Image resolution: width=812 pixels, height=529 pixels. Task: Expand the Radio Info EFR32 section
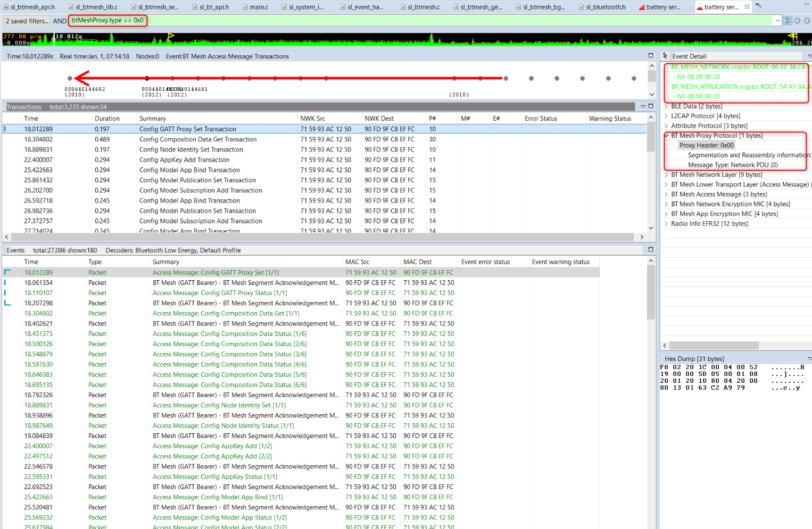tap(667, 224)
